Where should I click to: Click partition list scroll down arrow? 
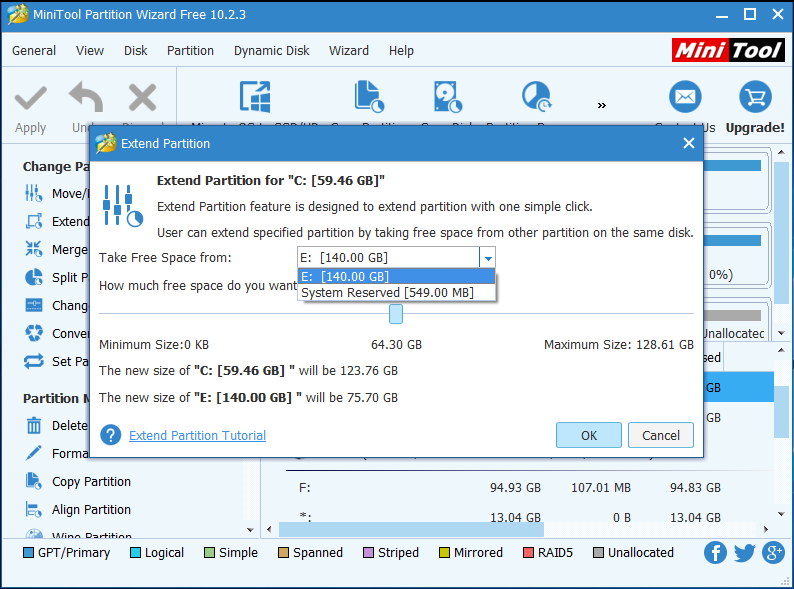click(x=781, y=514)
